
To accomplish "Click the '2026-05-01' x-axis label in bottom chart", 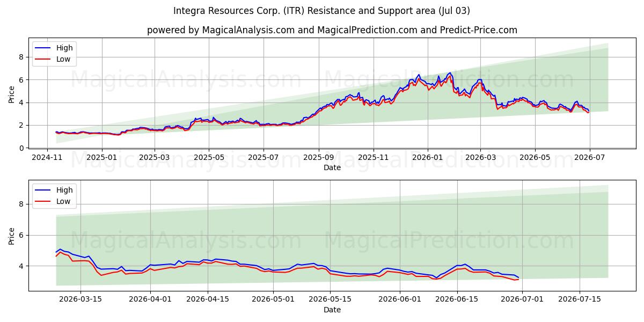I will tap(273, 300).
